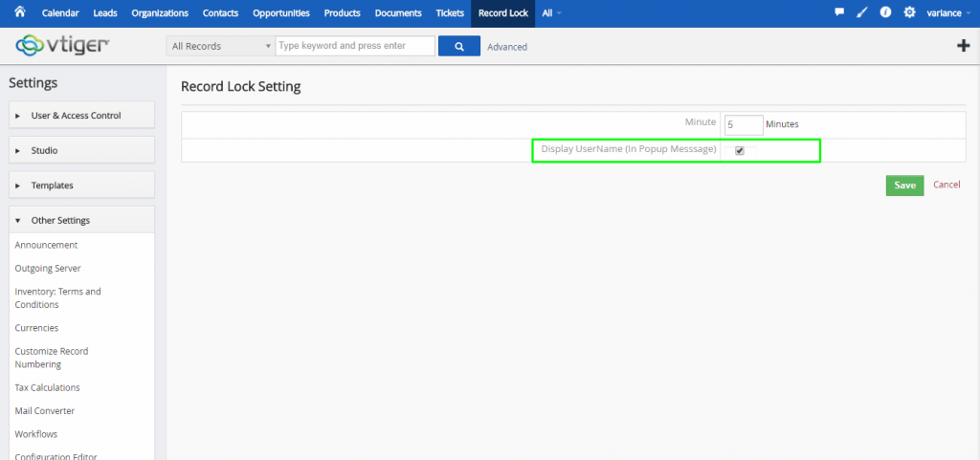Open Outgoing Server setting
Image resolution: width=980 pixels, height=460 pixels.
[x=48, y=269]
